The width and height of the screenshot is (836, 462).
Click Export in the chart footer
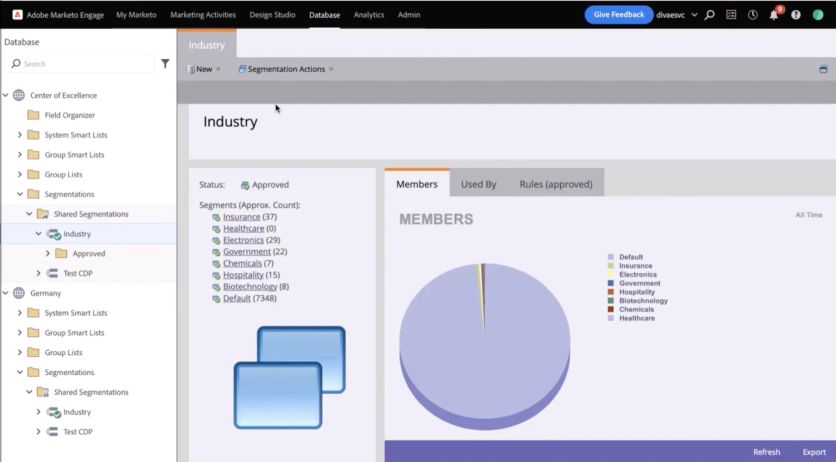click(814, 452)
